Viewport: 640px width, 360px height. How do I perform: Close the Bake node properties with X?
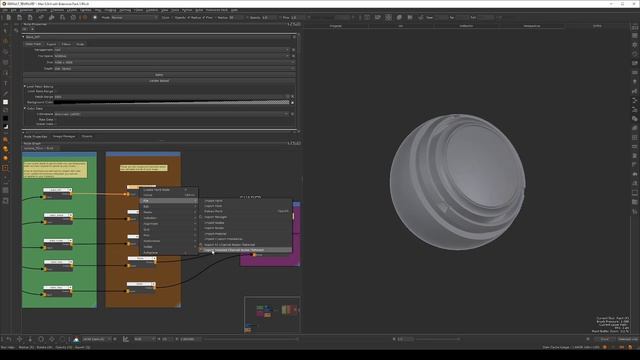[x=294, y=37]
